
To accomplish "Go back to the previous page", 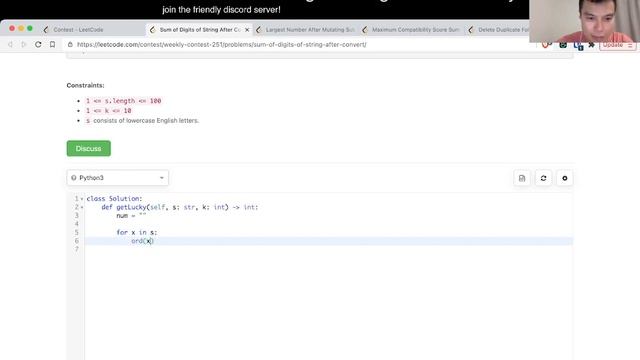I will 10,44.
